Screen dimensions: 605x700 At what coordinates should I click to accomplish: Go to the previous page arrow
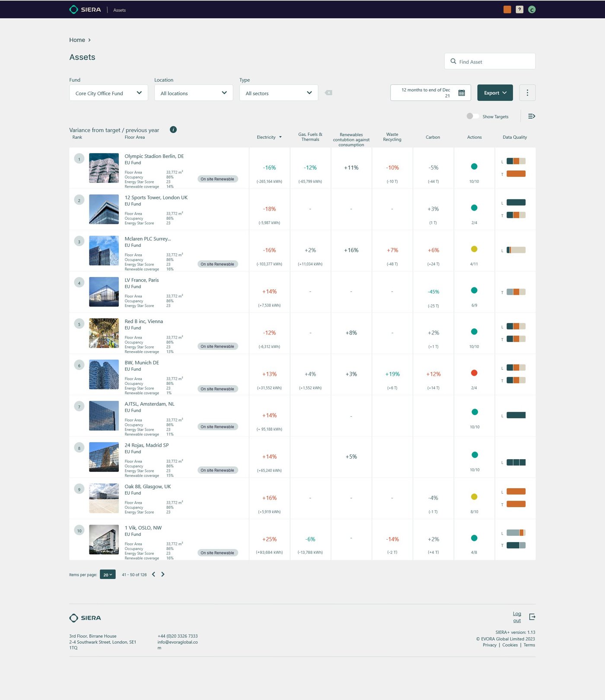(153, 575)
